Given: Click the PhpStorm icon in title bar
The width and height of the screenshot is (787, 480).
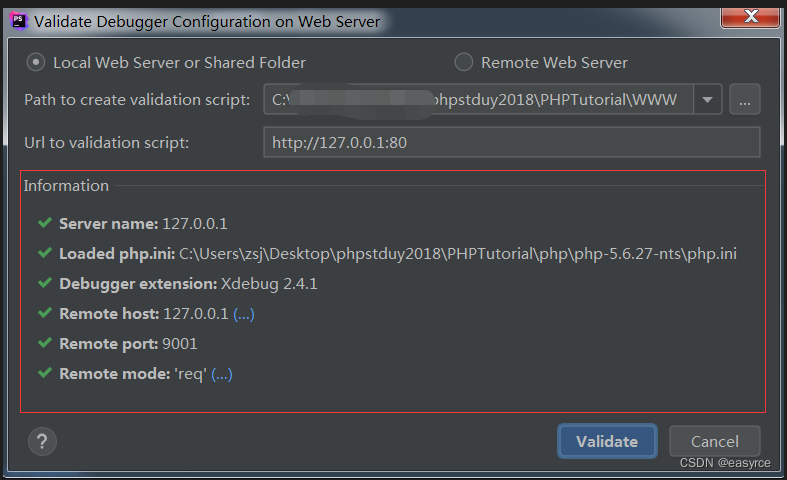Looking at the screenshot, I should tap(18, 19).
